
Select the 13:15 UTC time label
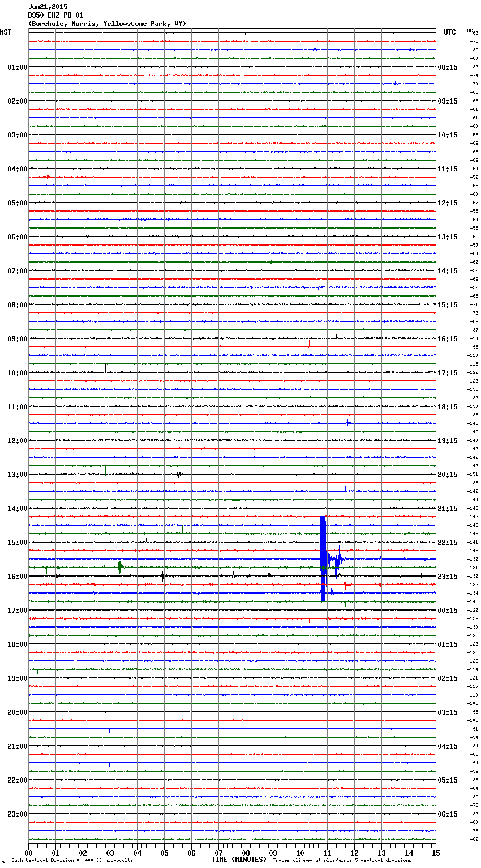click(448, 237)
